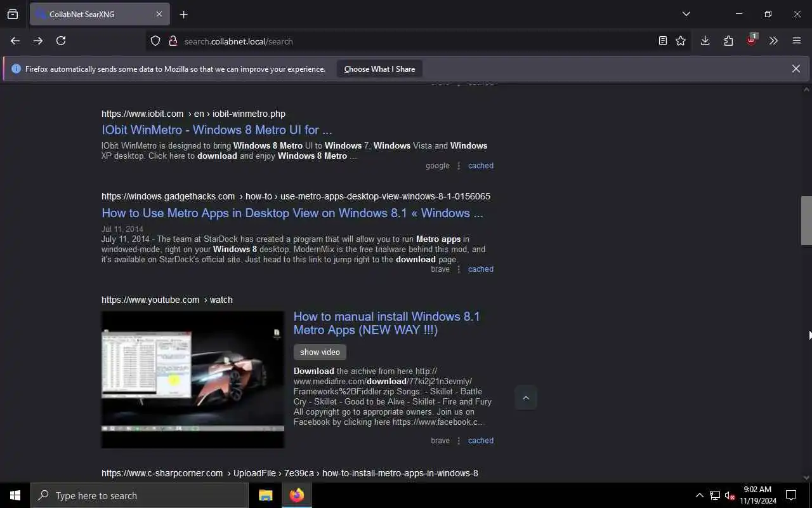The height and width of the screenshot is (508, 812).
Task: Open Firefox View (recent browsing) icon
Action: pyautogui.click(x=13, y=14)
